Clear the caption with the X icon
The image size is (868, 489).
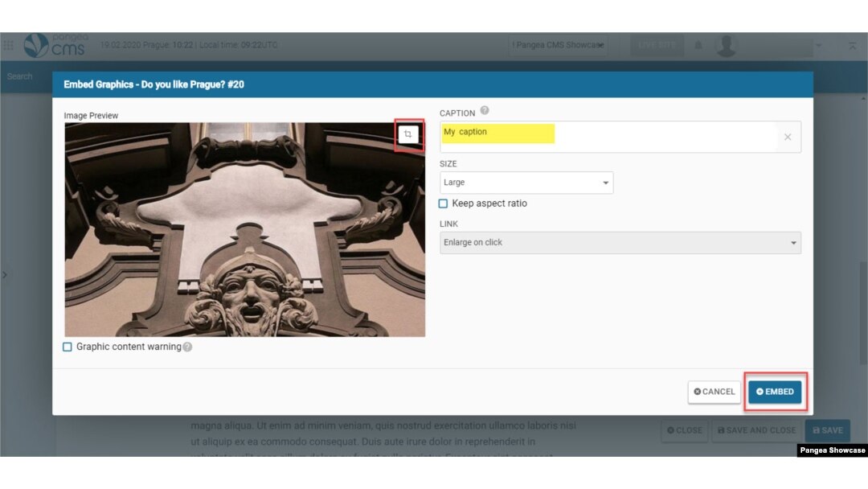788,138
